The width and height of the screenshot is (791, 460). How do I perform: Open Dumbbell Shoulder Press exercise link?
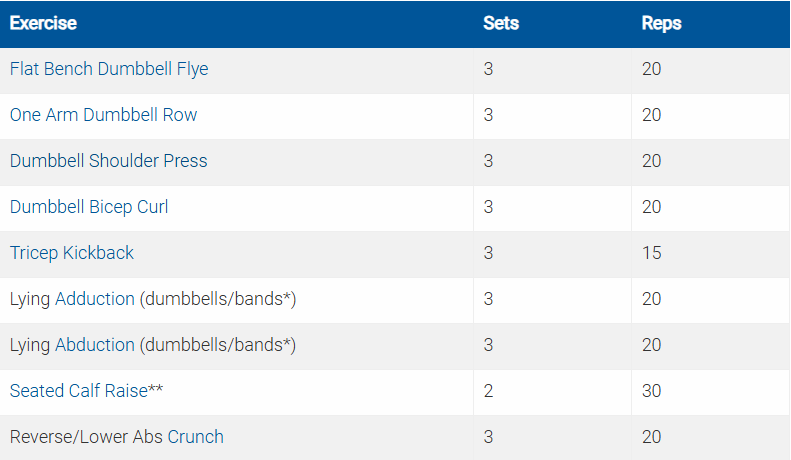point(108,161)
